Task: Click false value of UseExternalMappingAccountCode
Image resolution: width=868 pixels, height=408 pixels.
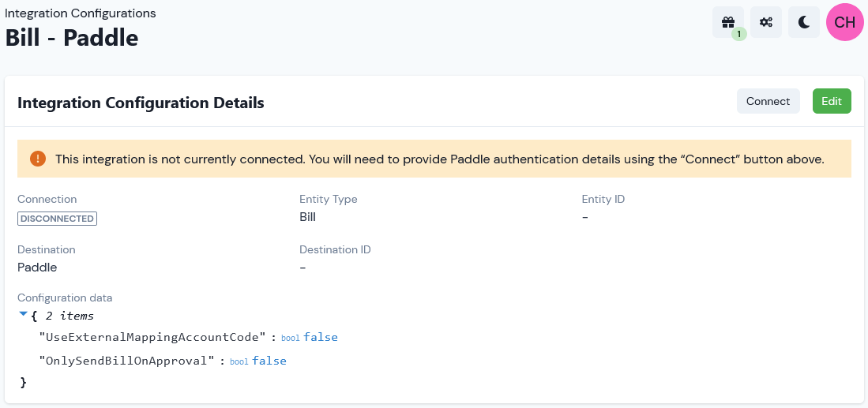Action: 321,337
